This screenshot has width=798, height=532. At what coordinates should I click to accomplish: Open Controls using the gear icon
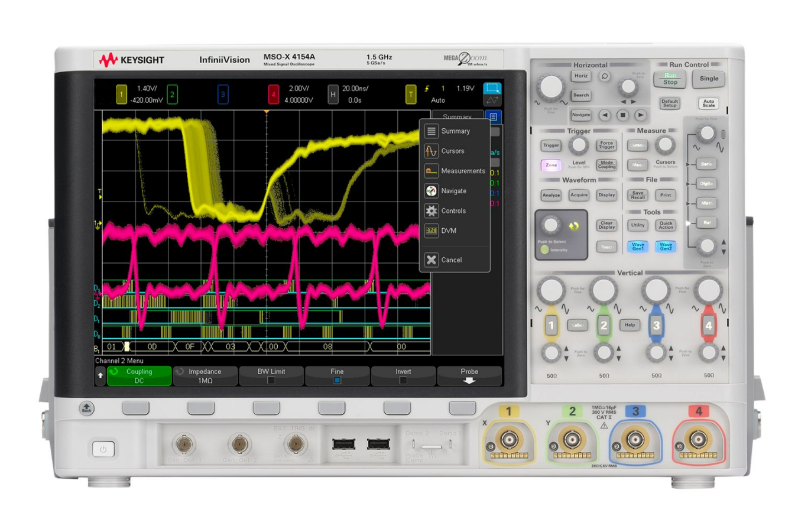(x=432, y=210)
